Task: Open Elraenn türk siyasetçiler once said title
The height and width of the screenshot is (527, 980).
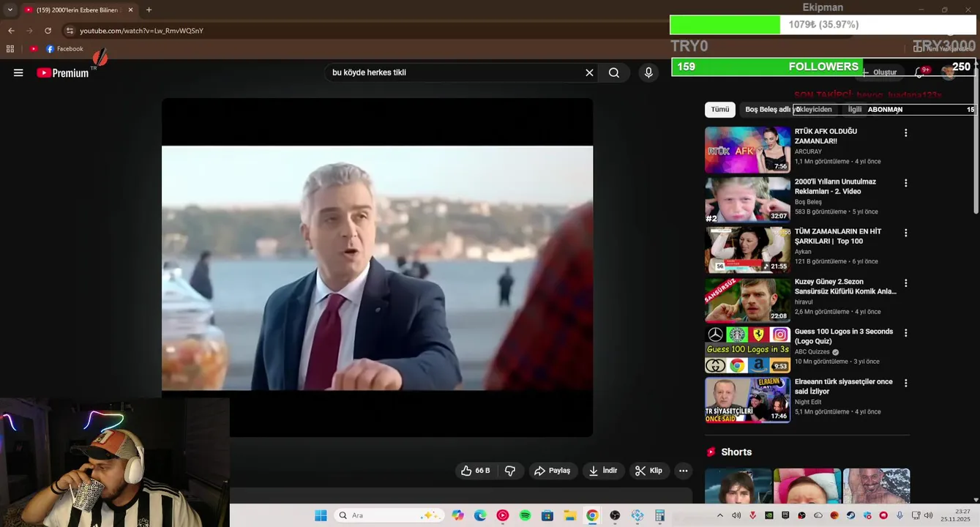Action: pos(843,386)
